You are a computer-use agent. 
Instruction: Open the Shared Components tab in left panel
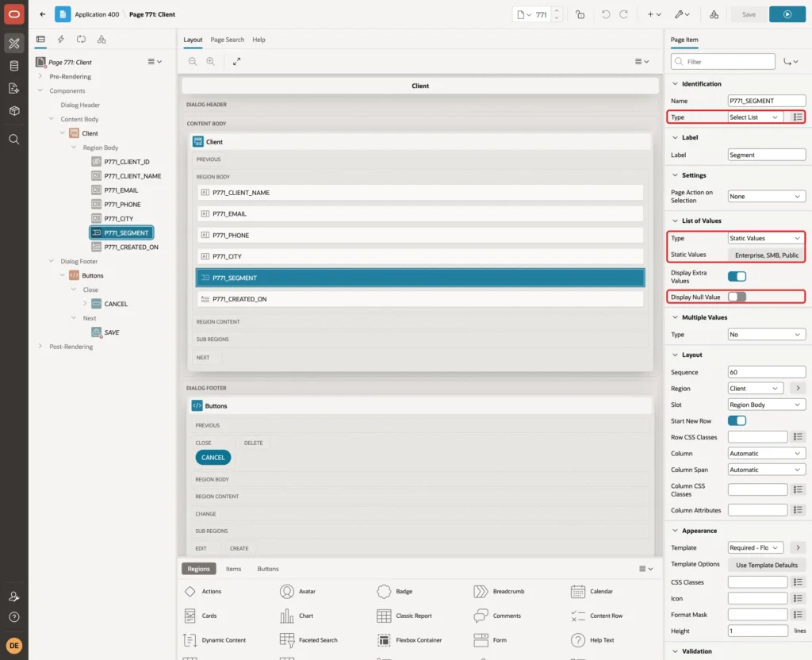pyautogui.click(x=101, y=40)
